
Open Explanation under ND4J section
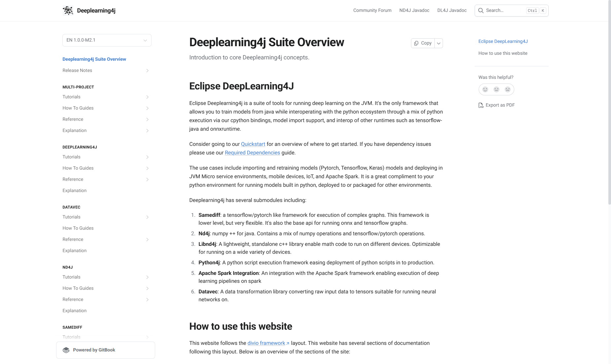75,311
